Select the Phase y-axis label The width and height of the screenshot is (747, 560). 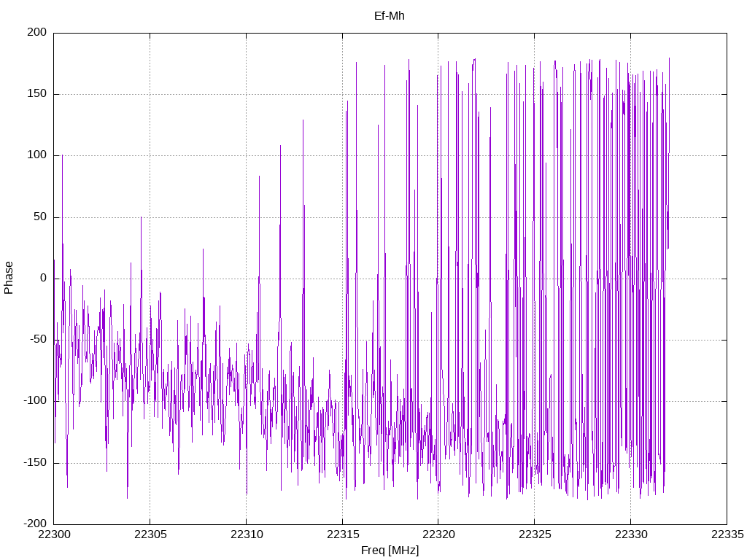9,278
